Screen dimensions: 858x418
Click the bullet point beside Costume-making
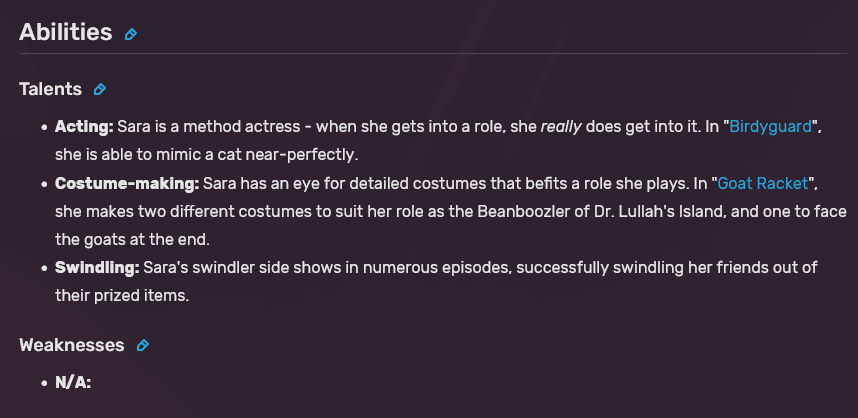(44, 184)
